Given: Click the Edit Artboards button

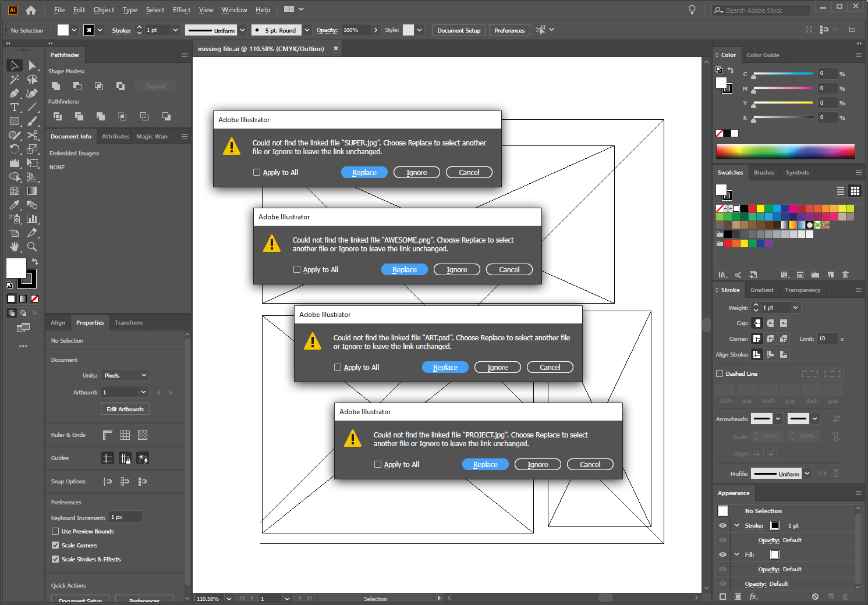Looking at the screenshot, I should (x=125, y=409).
